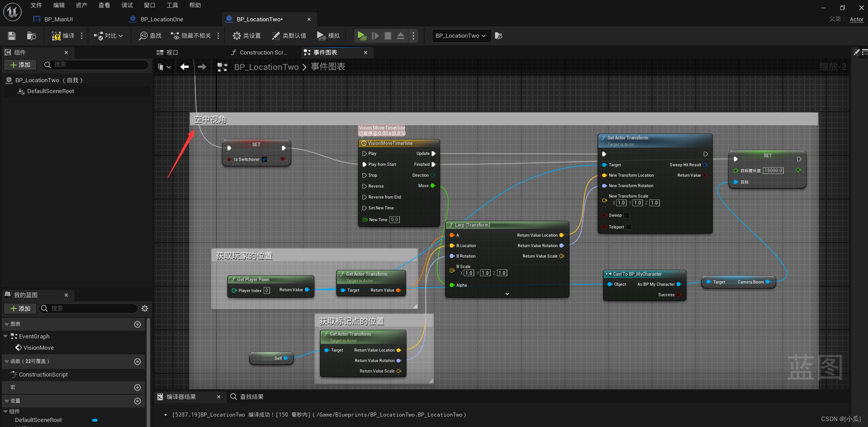
Task: Click the Stop playback button
Action: (388, 36)
